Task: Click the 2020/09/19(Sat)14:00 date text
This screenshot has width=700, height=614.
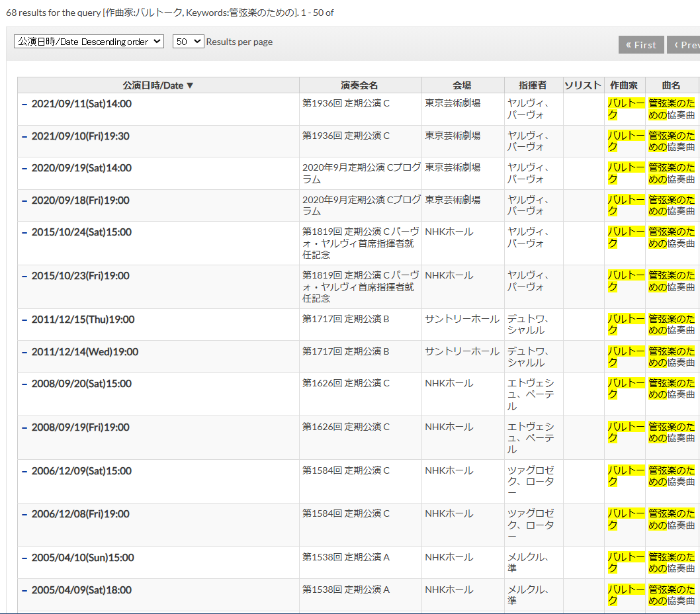Action: pyautogui.click(x=81, y=168)
